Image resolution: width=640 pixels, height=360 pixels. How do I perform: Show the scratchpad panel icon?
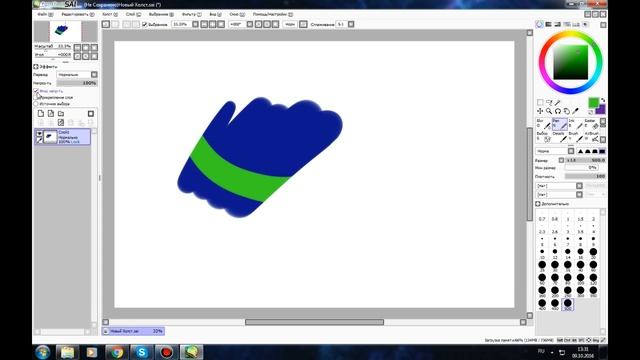coord(584,24)
